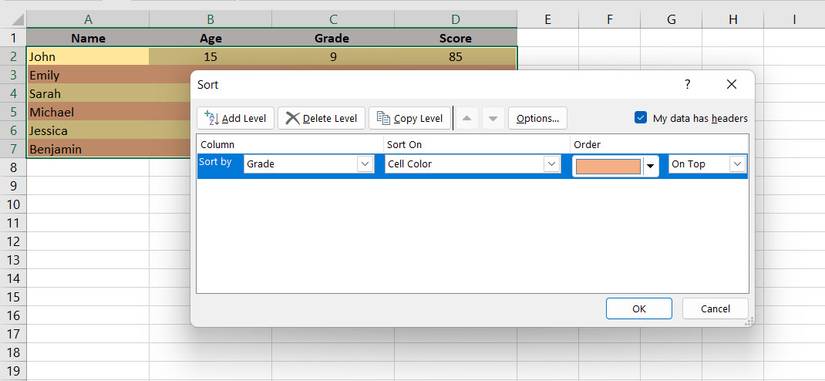This screenshot has height=381, width=825.
Task: Click the John cell
Action: [88, 56]
